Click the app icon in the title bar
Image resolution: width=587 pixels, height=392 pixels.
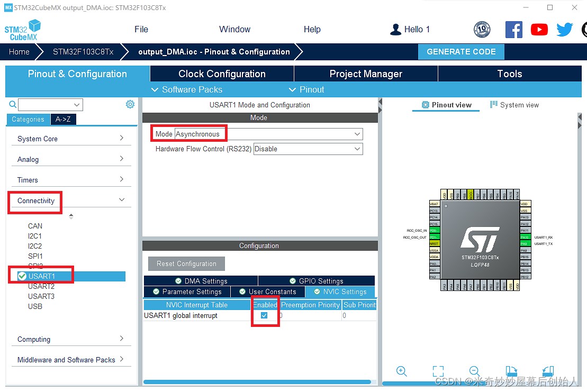(x=8, y=7)
